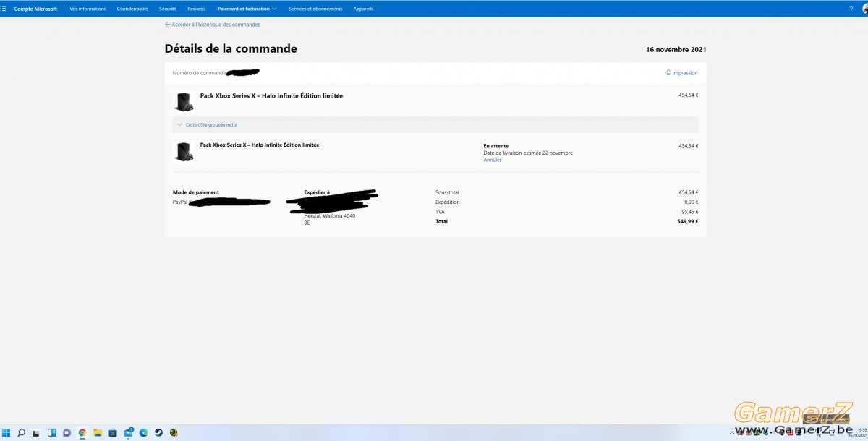This screenshot has width=868, height=441.
Task: Open File Explorer from taskbar
Action: click(97, 433)
